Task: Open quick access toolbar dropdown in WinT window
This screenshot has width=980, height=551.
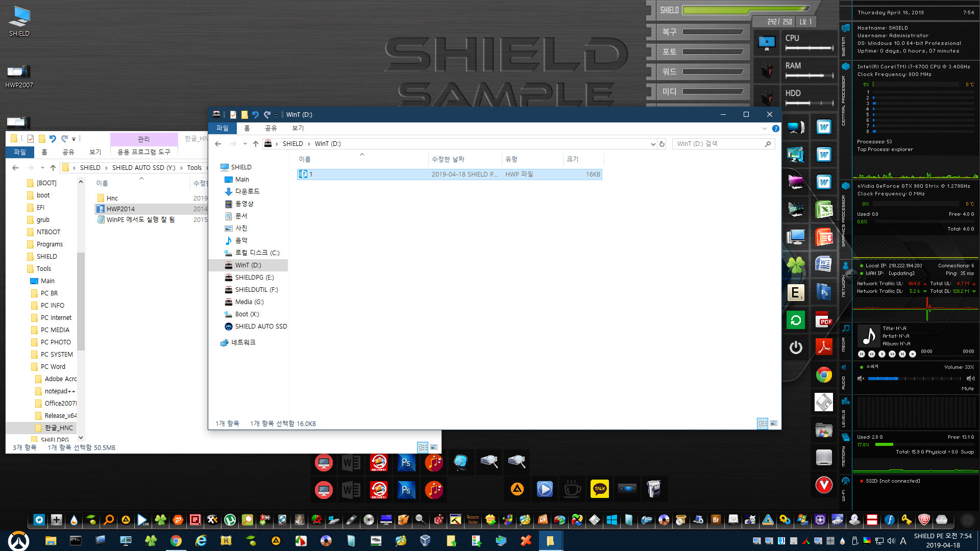Action: pos(276,115)
